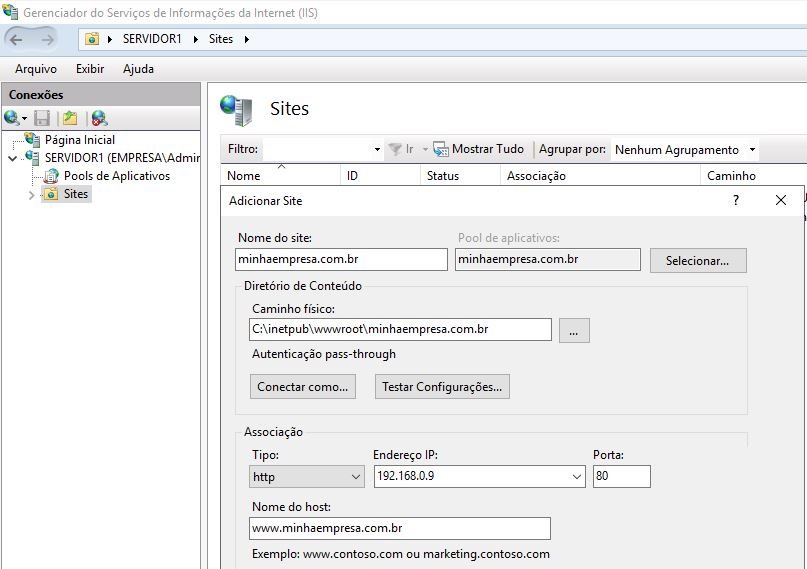807x569 pixels.
Task: Open the Endereço IP dropdown
Action: point(577,476)
